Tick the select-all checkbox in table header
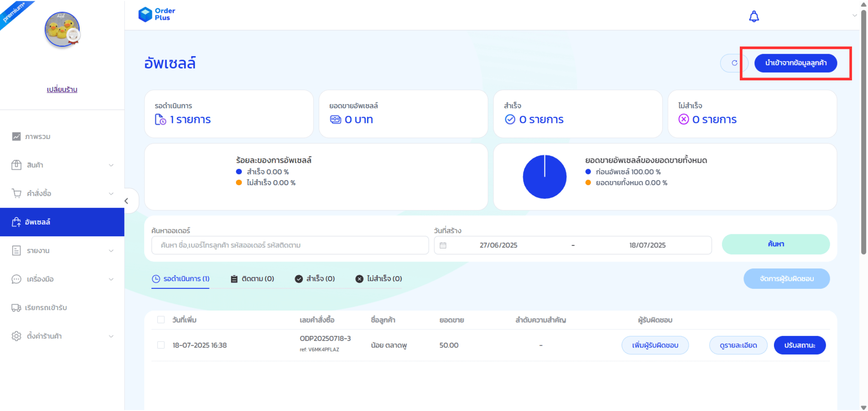The image size is (868, 411). point(161,320)
